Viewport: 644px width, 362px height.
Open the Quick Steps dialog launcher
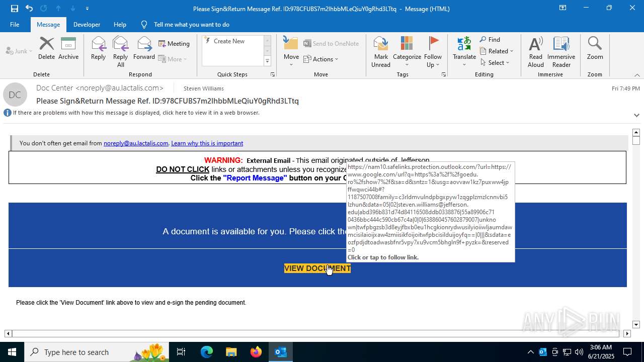273,74
